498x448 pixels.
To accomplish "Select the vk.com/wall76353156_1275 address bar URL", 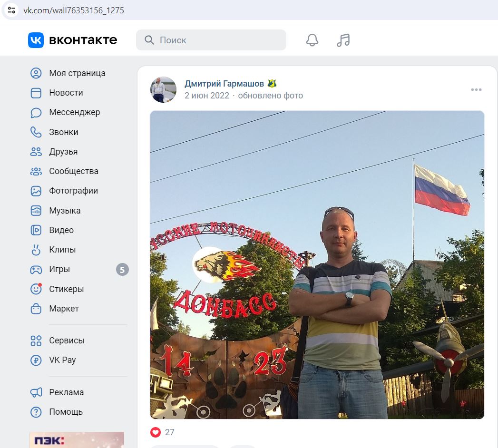I will click(74, 10).
